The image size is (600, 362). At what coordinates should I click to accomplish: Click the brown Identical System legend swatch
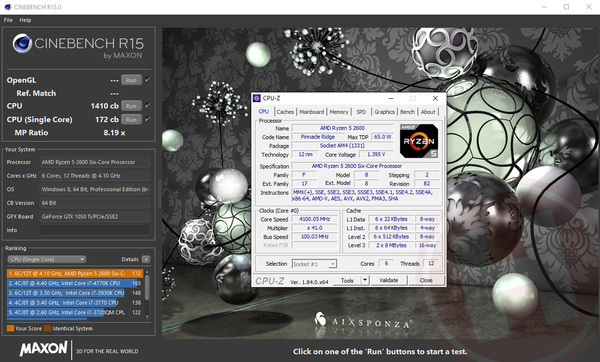pos(47,328)
